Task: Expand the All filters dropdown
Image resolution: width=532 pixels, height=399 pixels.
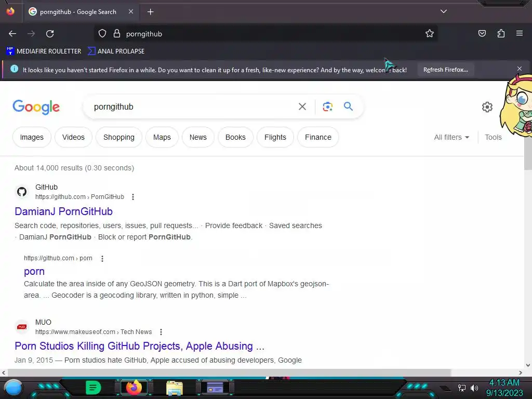Action: (x=451, y=137)
